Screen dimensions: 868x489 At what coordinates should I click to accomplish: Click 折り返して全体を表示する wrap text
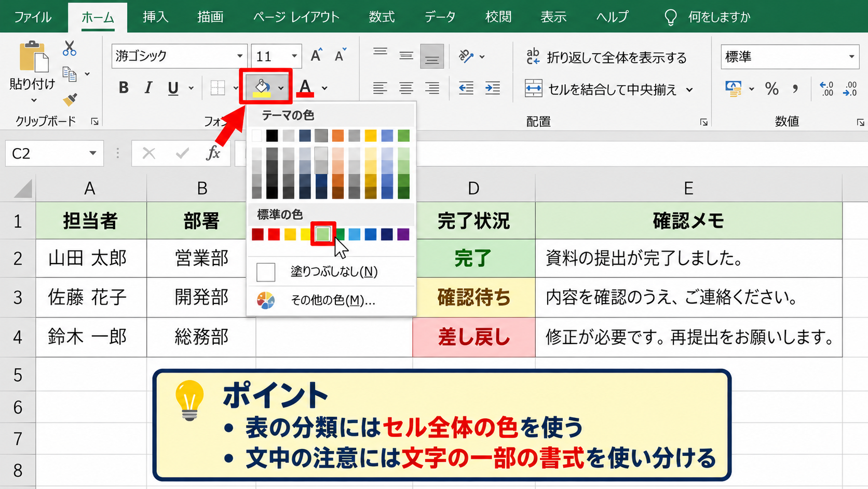point(606,57)
